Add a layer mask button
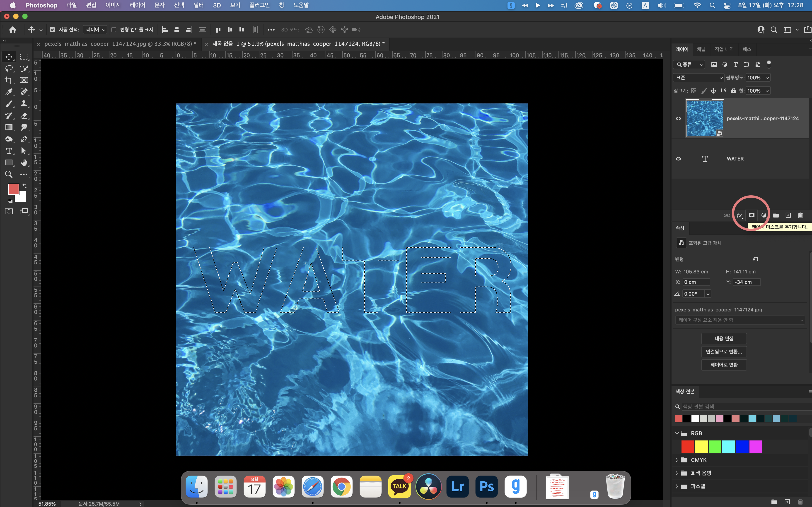The image size is (812, 507). (752, 215)
